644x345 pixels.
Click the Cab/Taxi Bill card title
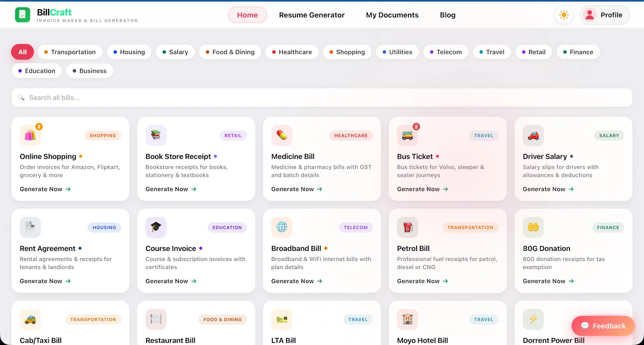coord(41,341)
